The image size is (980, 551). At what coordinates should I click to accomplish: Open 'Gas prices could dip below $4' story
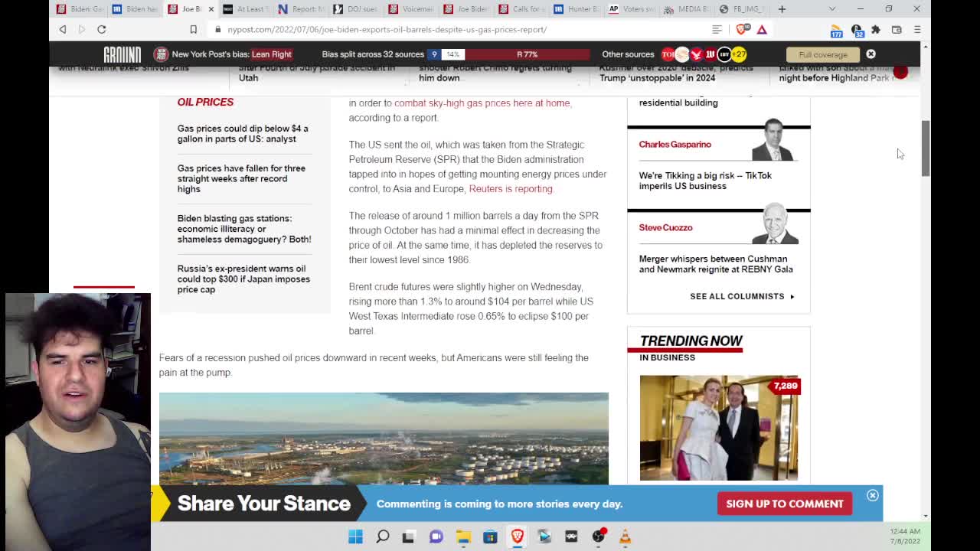point(243,134)
